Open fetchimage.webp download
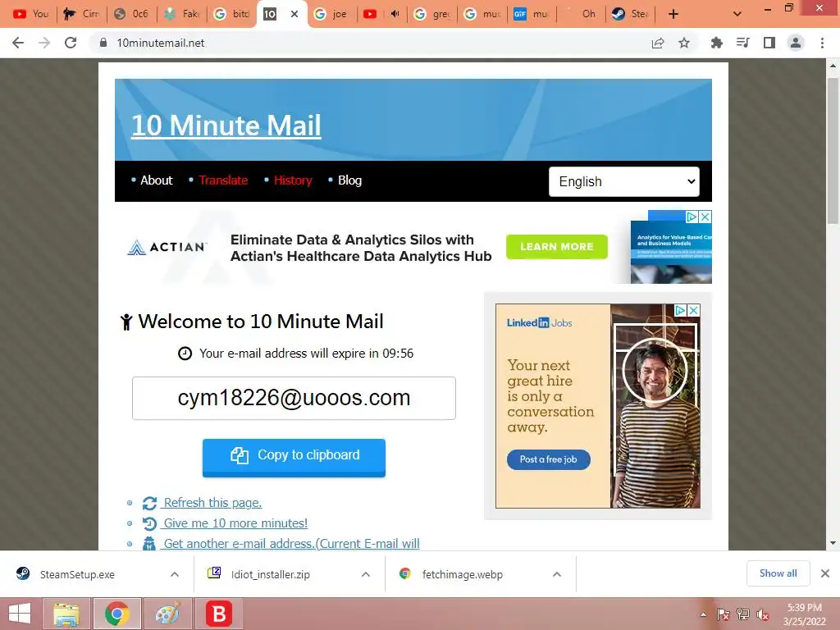 pyautogui.click(x=462, y=574)
